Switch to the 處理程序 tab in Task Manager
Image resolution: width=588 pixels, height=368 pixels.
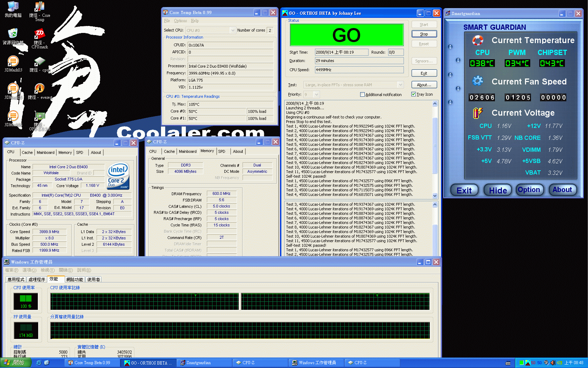pos(37,279)
